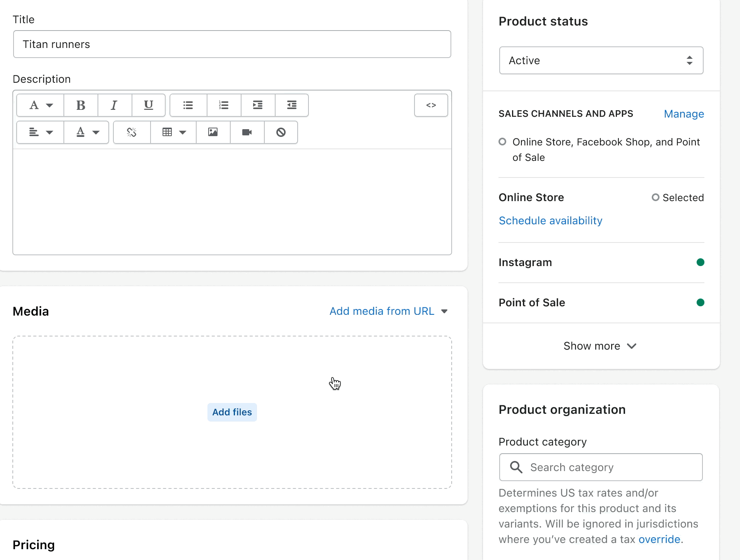740x560 pixels.
Task: Insert a numbered list in the description
Action: [224, 105]
